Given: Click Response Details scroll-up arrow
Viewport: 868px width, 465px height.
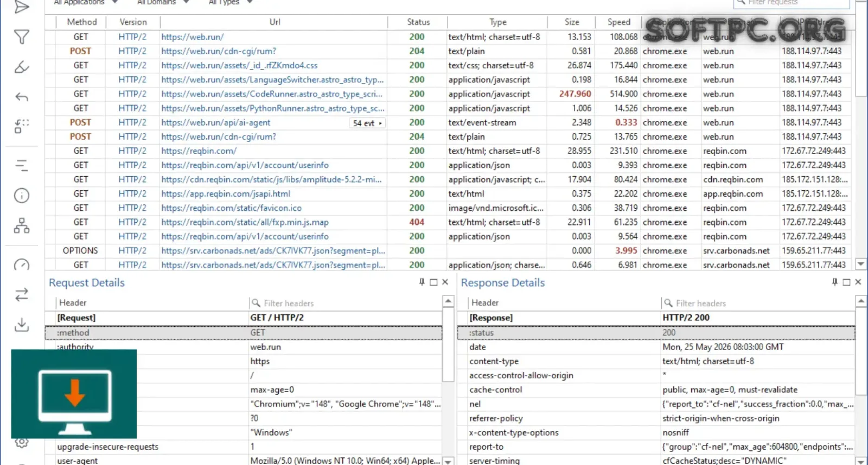Looking at the screenshot, I should coord(860,301).
